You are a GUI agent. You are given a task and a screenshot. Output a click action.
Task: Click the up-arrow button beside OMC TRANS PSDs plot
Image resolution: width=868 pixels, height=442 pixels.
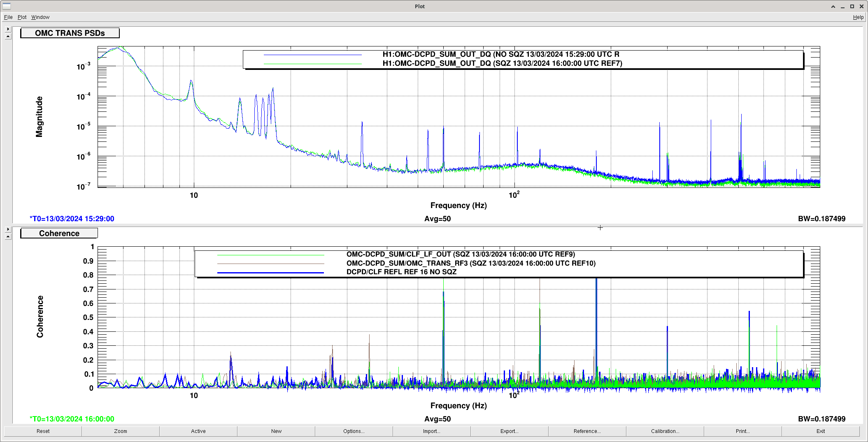[x=8, y=36]
